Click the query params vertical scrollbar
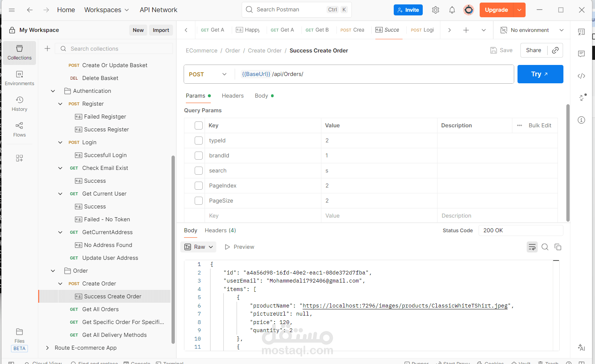This screenshot has width=595, height=364. click(x=568, y=163)
